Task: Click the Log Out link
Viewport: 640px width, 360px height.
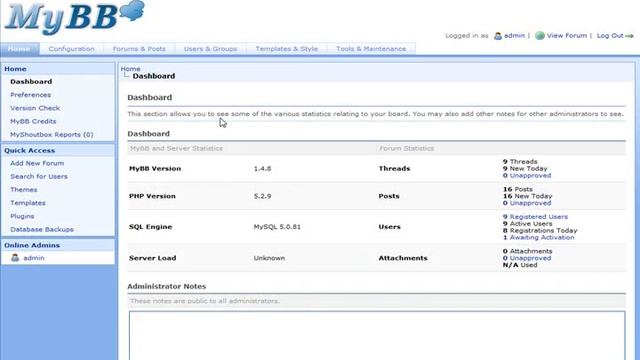Action: tap(610, 36)
